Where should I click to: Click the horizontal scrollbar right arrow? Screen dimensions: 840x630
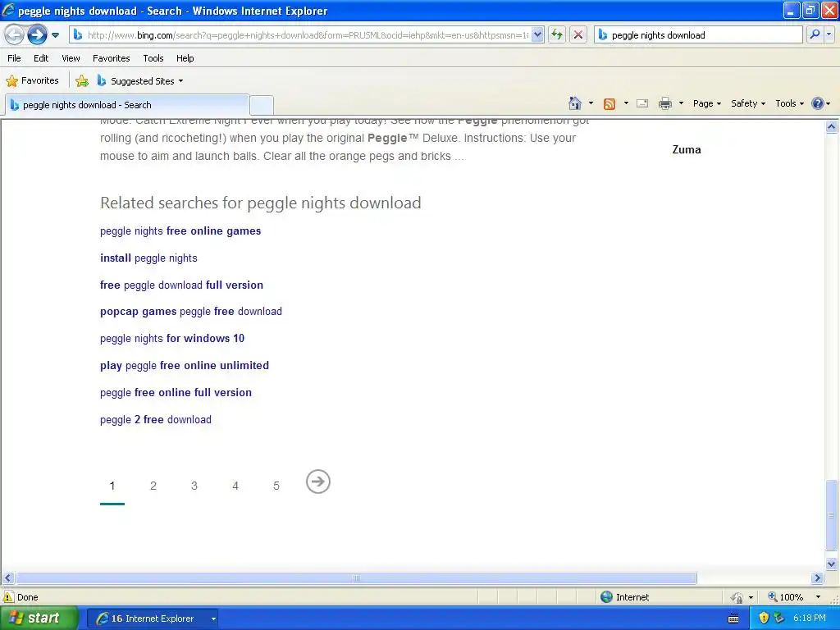point(817,578)
